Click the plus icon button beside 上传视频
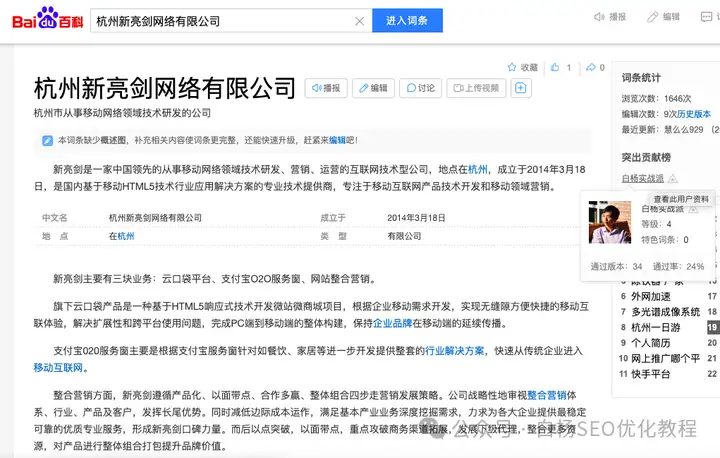The width and height of the screenshot is (720, 458). click(x=521, y=88)
